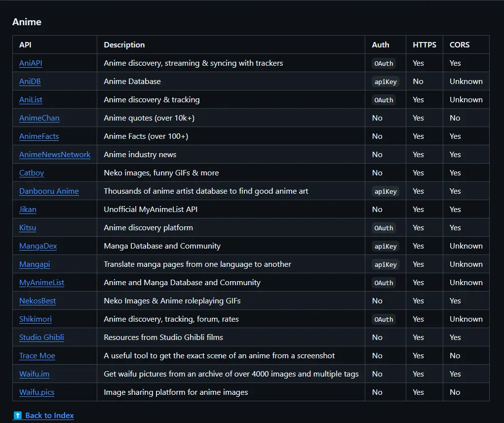Open the Trace Moe link
This screenshot has width=504, height=423.
point(37,356)
